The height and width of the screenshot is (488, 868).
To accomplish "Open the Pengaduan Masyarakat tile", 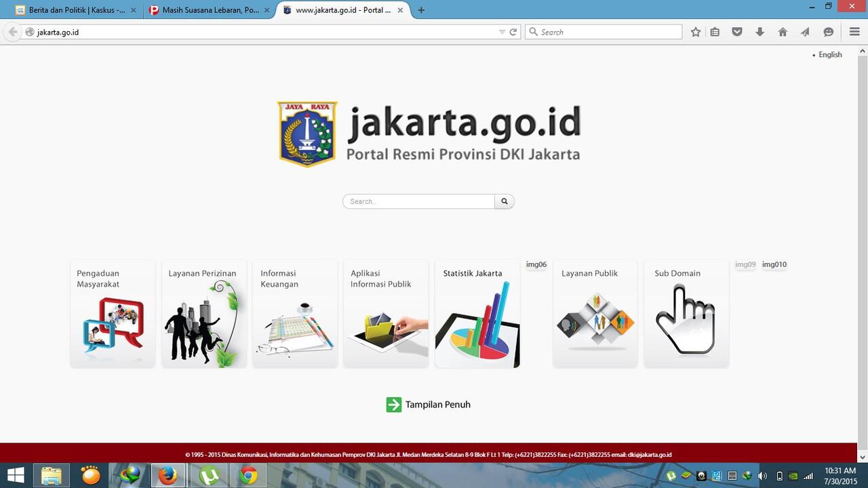I will coord(113,314).
